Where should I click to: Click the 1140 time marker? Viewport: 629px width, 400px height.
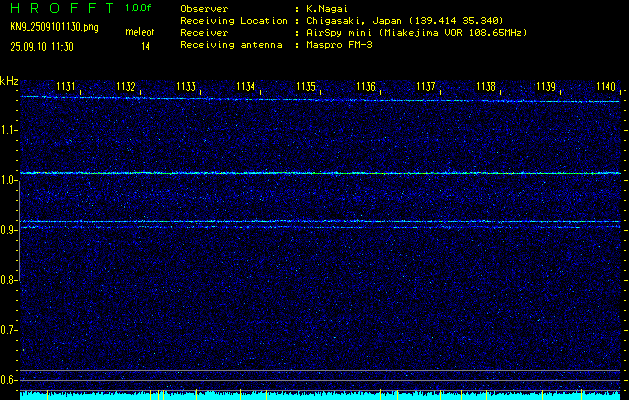tap(606, 86)
